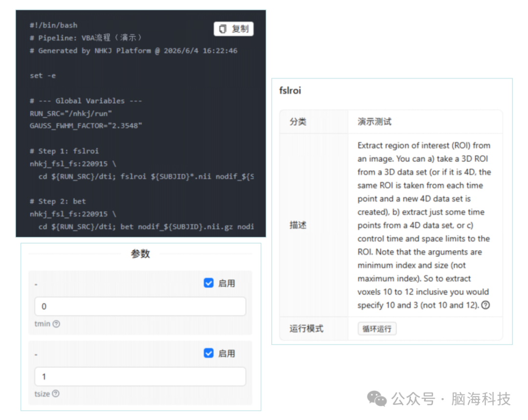Click the 启用 label in the tmin parameter card
Image resolution: width=528 pixels, height=420 pixels.
point(227,283)
